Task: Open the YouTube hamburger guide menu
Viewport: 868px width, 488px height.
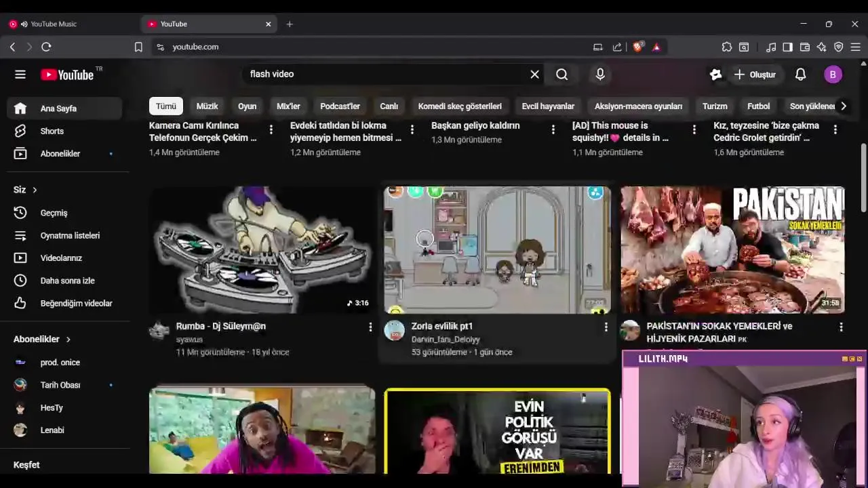Action: pyautogui.click(x=20, y=75)
